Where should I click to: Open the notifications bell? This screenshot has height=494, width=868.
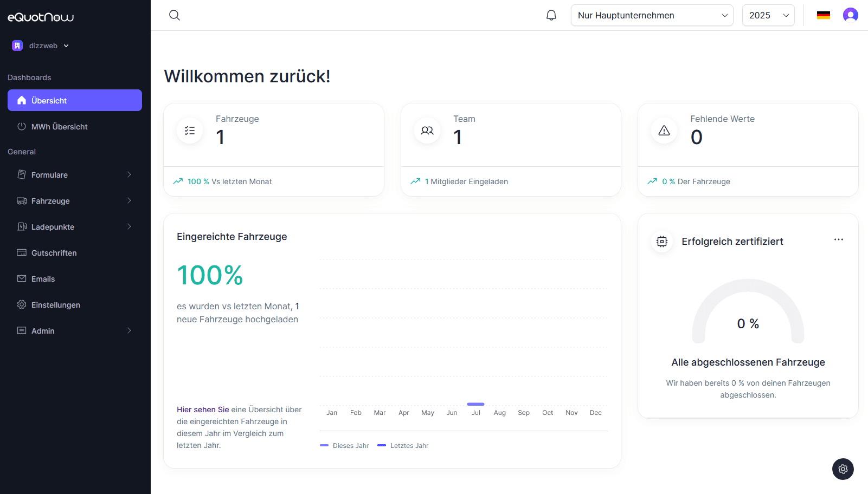pyautogui.click(x=551, y=15)
